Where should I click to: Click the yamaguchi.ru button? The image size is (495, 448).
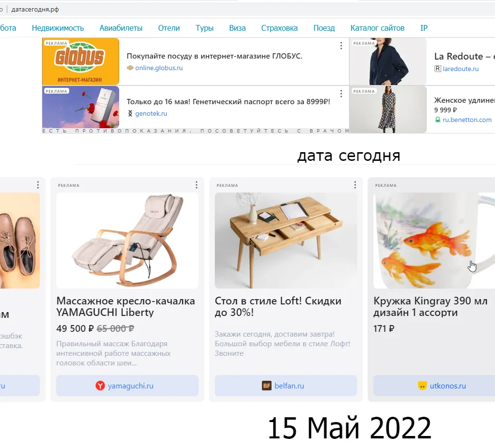tap(127, 386)
